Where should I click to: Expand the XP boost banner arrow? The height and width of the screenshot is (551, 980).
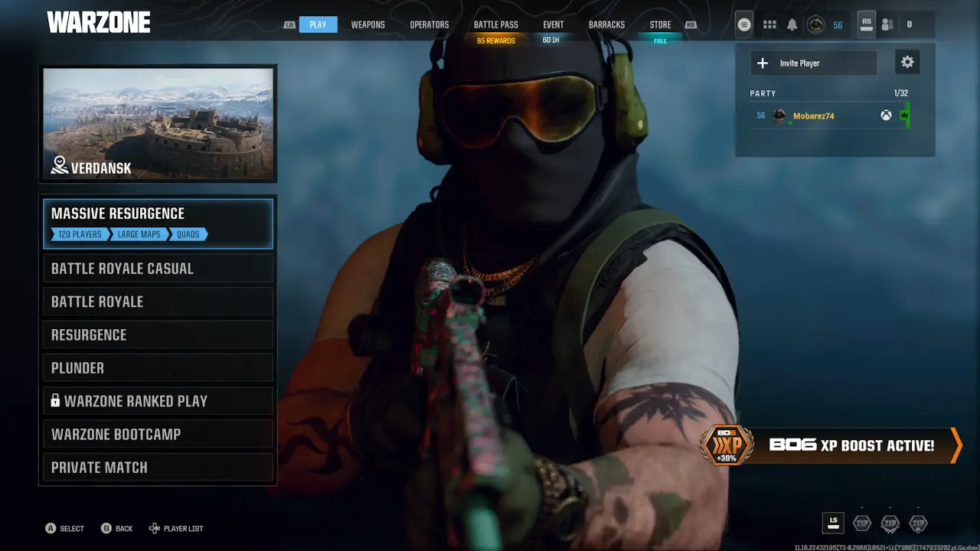tap(955, 445)
